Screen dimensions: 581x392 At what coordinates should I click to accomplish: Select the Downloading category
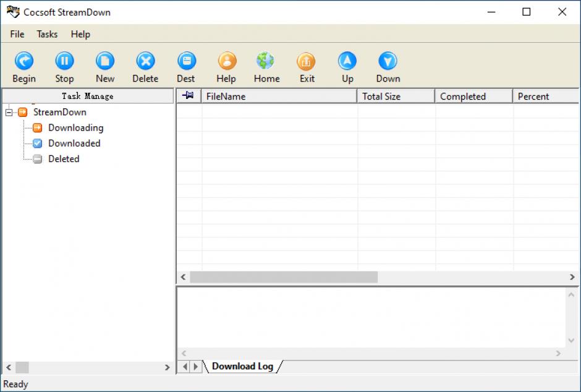75,127
